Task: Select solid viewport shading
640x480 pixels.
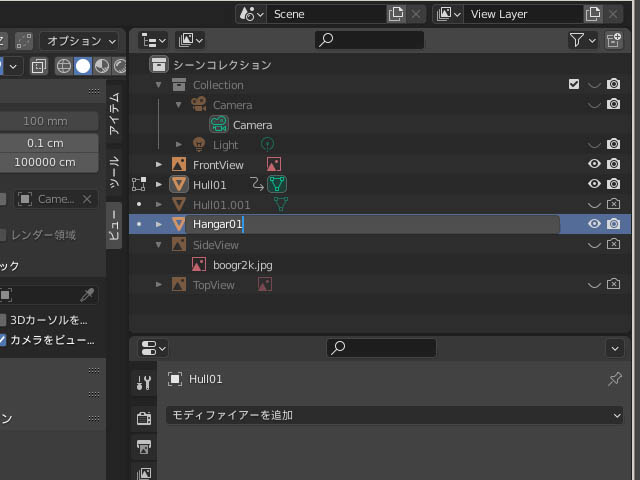Action: 83,66
